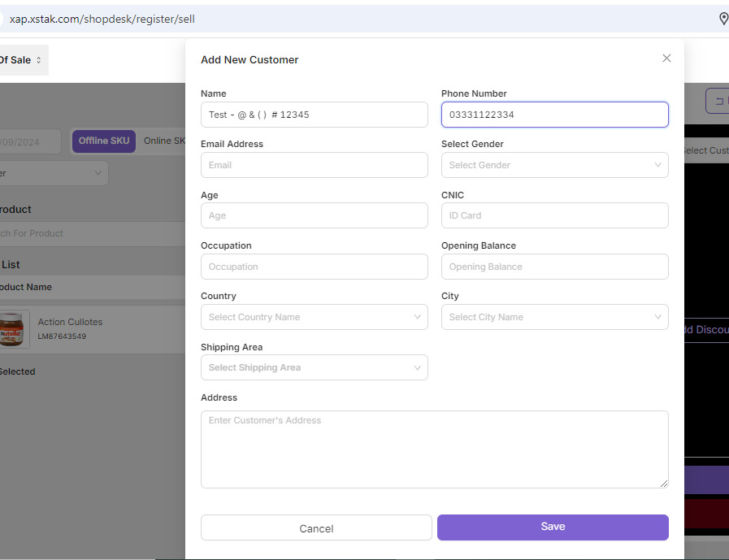Click the Cancel button
Viewport: 729px width, 560px height.
pyautogui.click(x=316, y=528)
